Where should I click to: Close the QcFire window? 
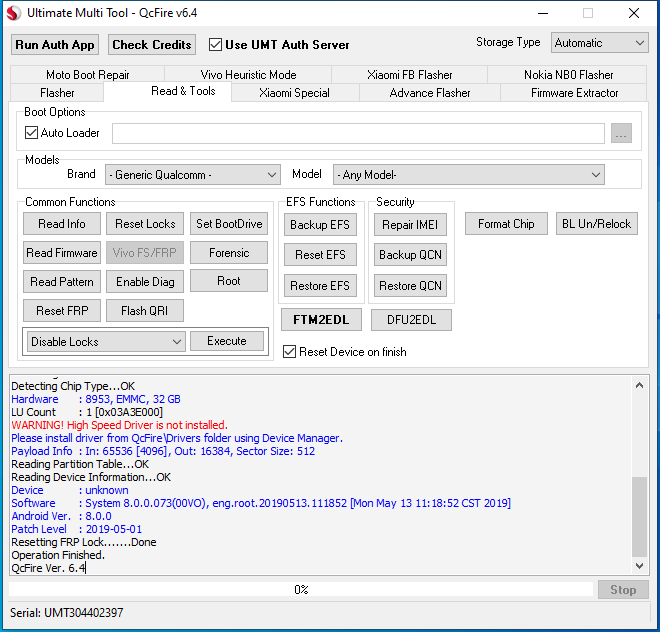click(634, 13)
